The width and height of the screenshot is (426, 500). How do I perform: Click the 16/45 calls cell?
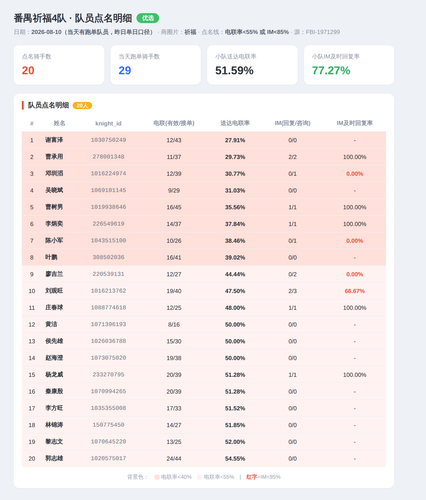pos(174,207)
